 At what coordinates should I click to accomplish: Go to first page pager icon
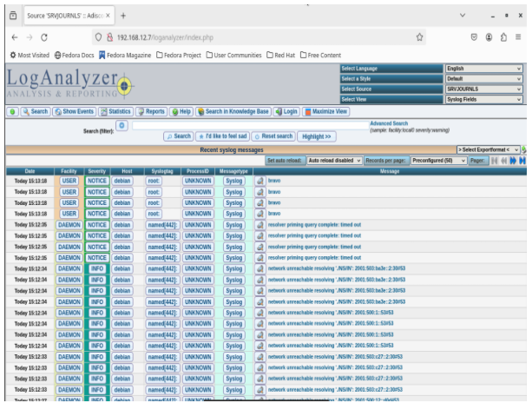(x=495, y=161)
